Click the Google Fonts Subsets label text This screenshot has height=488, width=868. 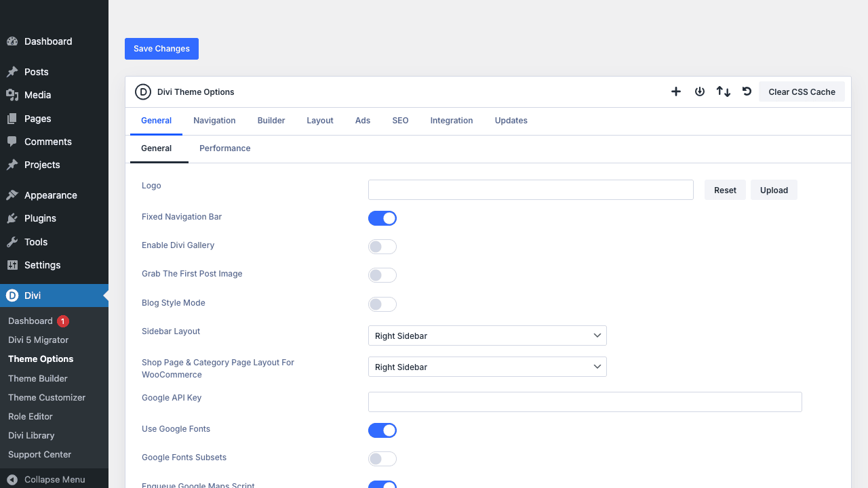[x=184, y=457]
